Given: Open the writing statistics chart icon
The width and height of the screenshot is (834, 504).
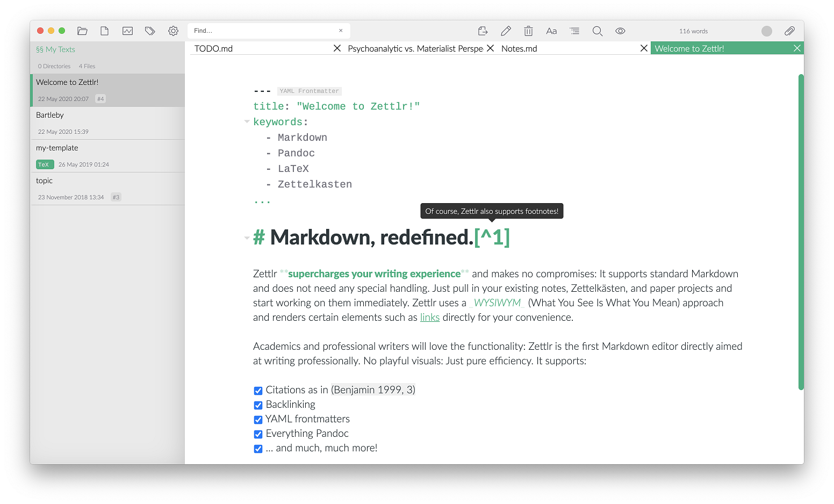Looking at the screenshot, I should pyautogui.click(x=127, y=31).
